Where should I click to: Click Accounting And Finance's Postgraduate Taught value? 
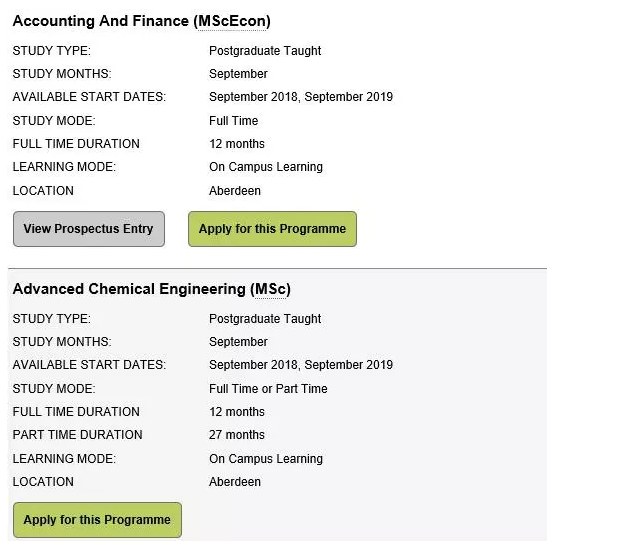pyautogui.click(x=265, y=51)
